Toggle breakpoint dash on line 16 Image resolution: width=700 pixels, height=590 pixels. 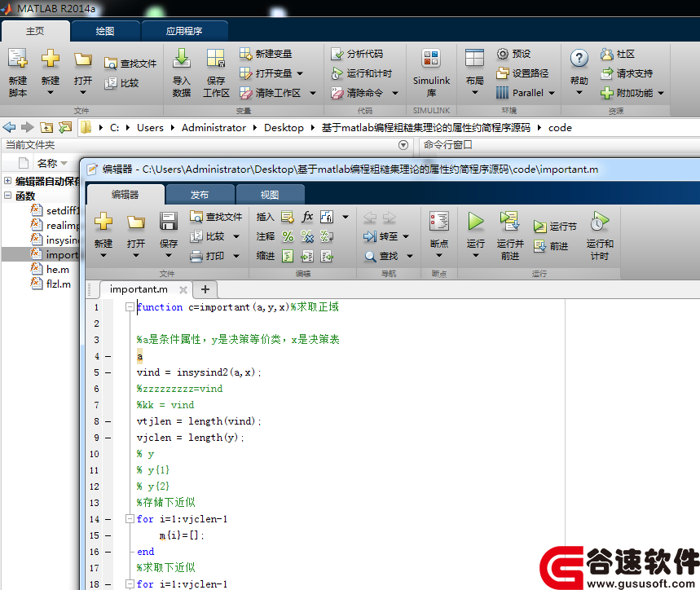(x=108, y=552)
